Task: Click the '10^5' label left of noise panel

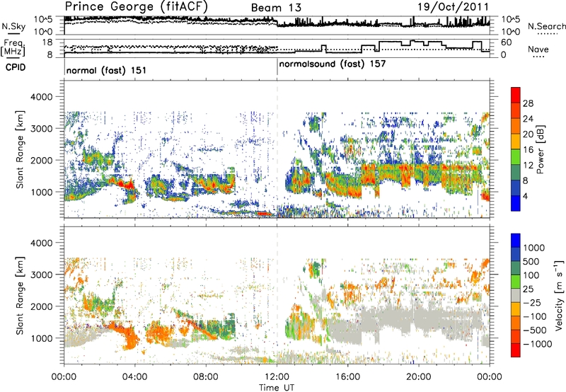Action: 43,19
